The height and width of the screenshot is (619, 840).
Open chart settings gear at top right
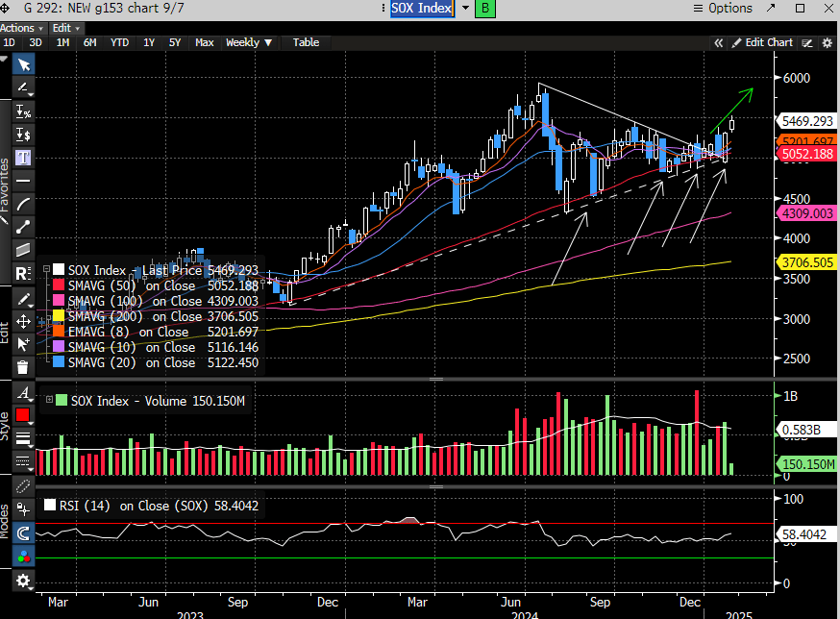click(x=828, y=43)
